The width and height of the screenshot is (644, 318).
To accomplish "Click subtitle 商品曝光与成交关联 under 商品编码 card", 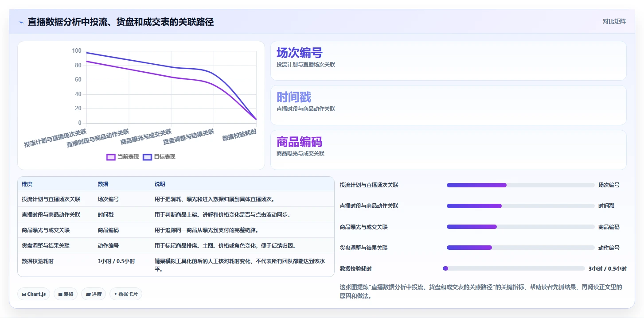I will pos(301,154).
